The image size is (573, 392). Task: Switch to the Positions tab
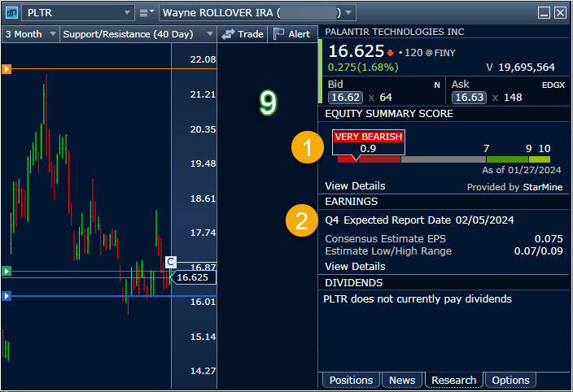point(351,380)
